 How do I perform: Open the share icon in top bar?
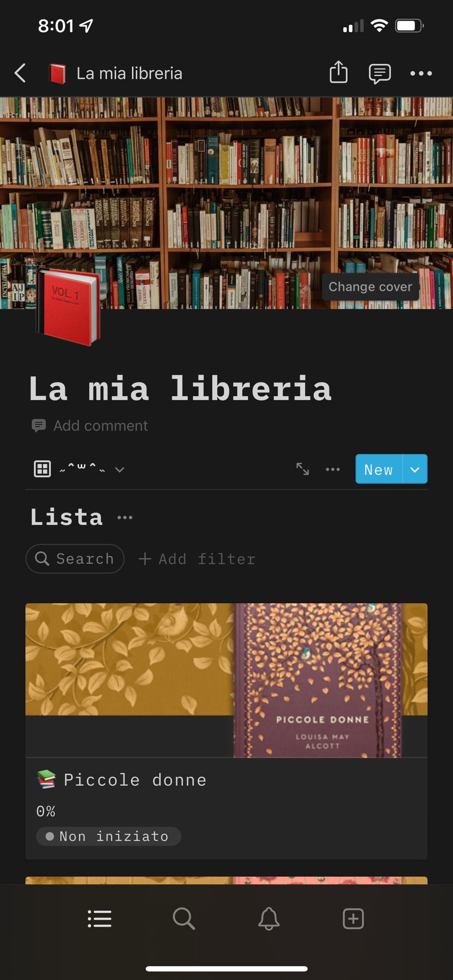pyautogui.click(x=338, y=73)
